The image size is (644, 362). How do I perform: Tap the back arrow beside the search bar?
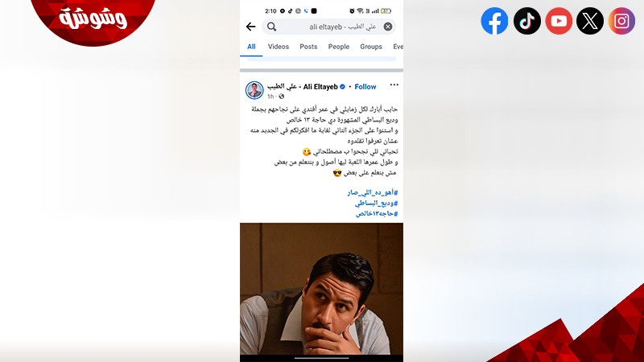(x=250, y=27)
